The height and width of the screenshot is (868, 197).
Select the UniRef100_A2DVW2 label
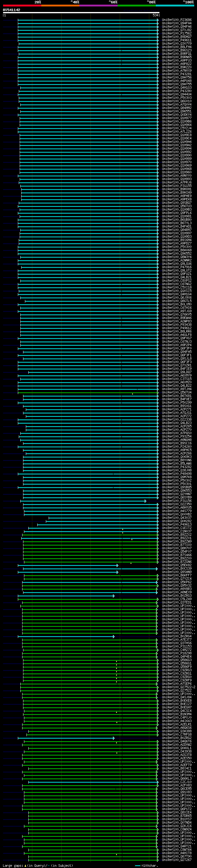click(x=176, y=745)
